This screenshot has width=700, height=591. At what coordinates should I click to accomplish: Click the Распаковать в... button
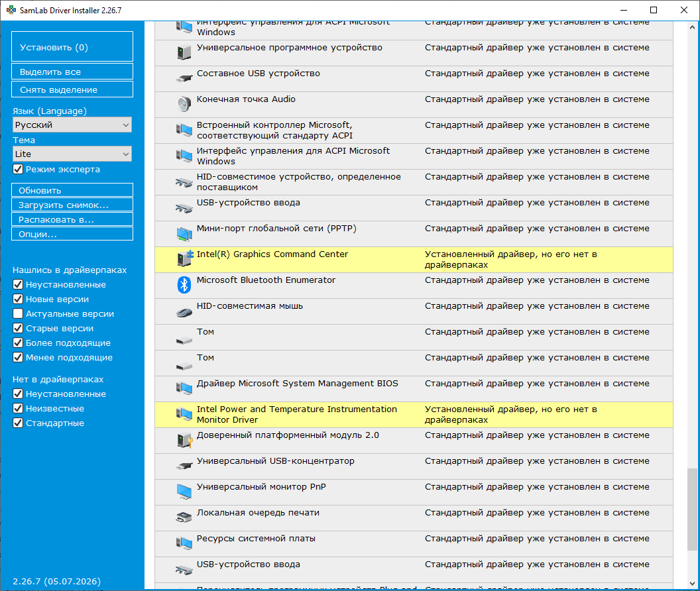click(x=72, y=219)
